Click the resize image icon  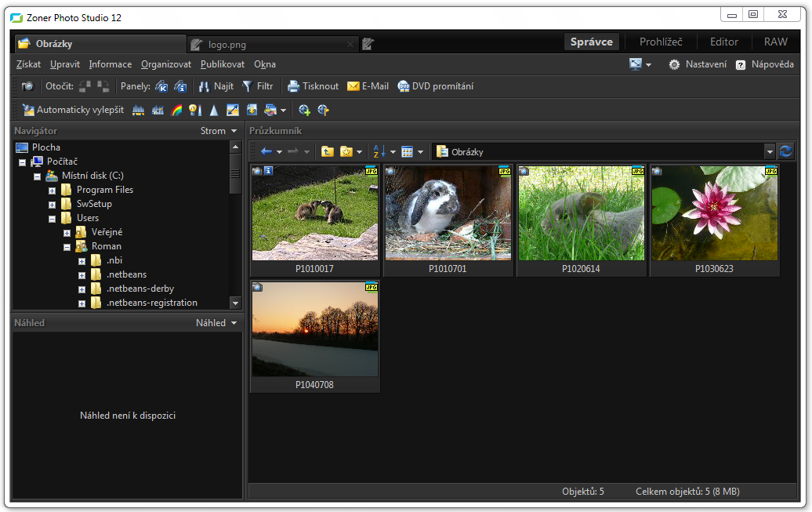233,110
